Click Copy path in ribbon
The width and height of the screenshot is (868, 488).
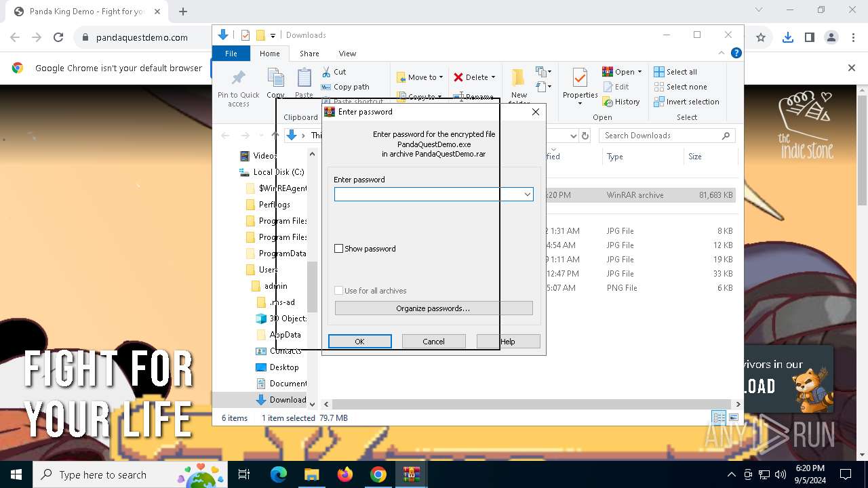click(345, 87)
